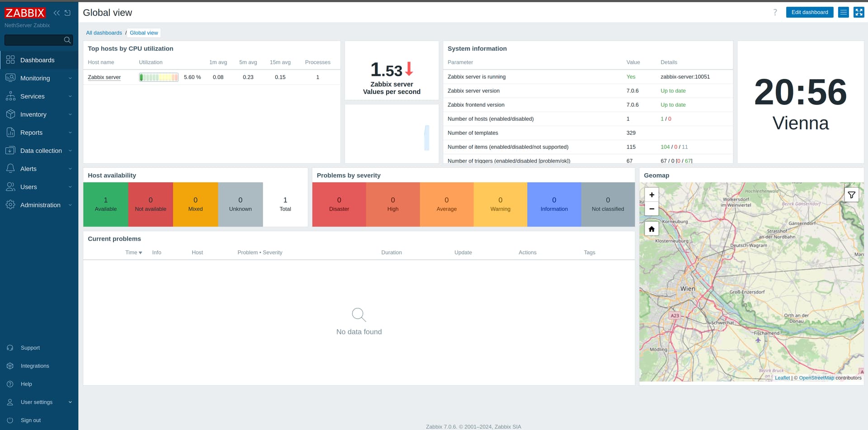Click Edit dashboard button

tap(810, 12)
